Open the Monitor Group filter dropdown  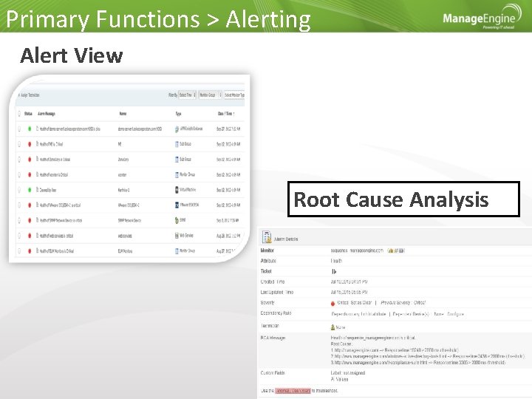click(x=210, y=95)
